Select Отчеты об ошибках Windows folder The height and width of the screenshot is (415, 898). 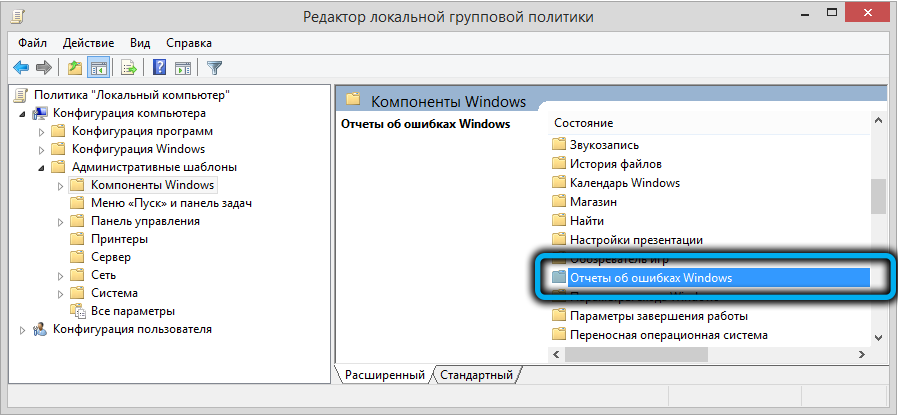click(x=650, y=277)
